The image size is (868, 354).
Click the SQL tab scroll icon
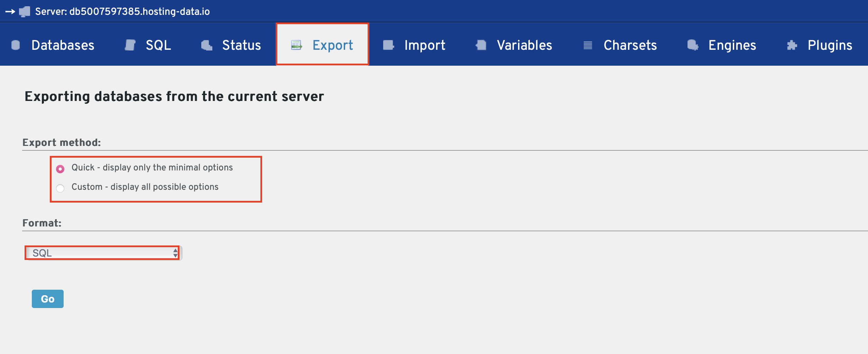130,45
